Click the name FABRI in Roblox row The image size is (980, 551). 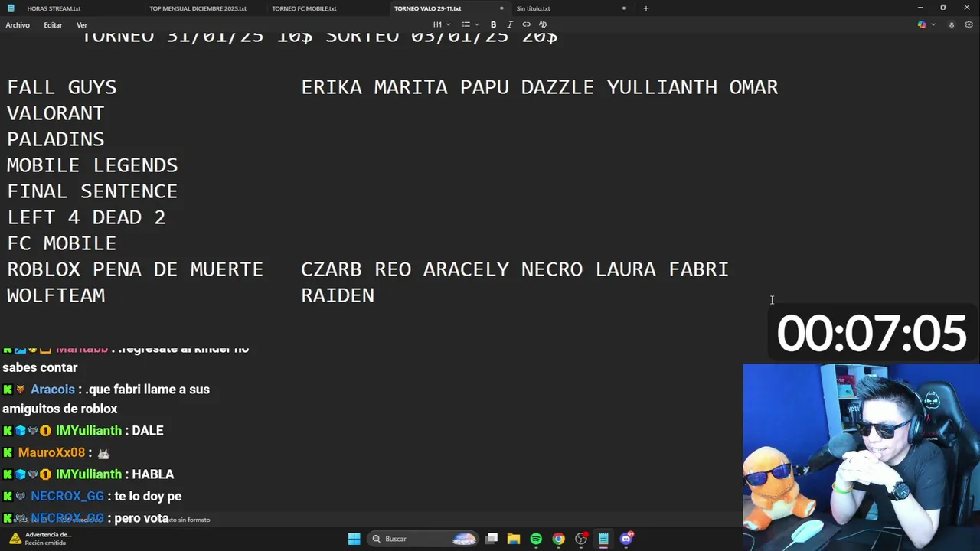click(699, 269)
